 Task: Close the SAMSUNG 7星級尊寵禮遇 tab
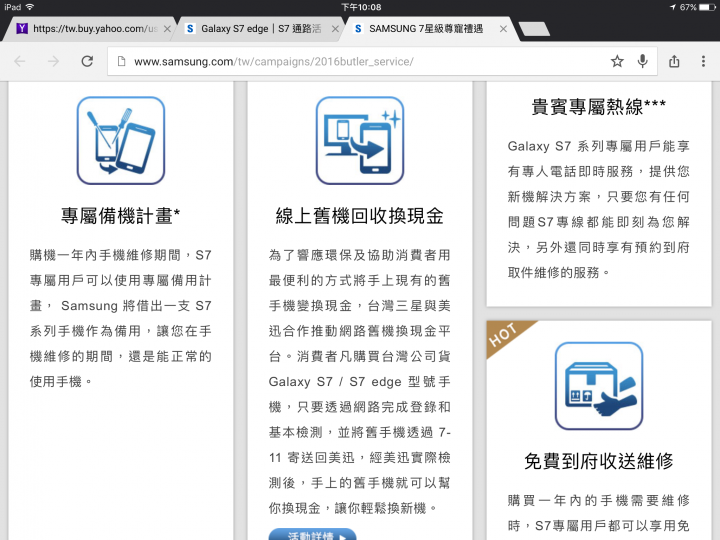(x=503, y=28)
